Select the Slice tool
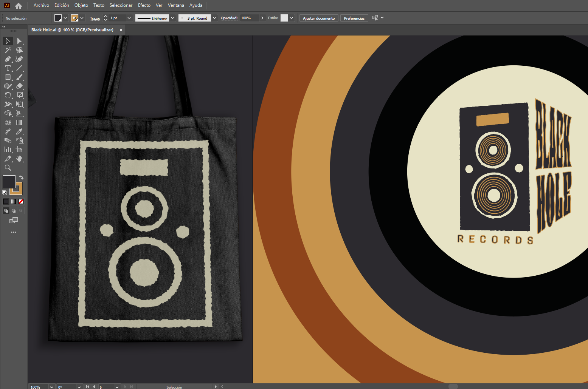 (x=8, y=159)
